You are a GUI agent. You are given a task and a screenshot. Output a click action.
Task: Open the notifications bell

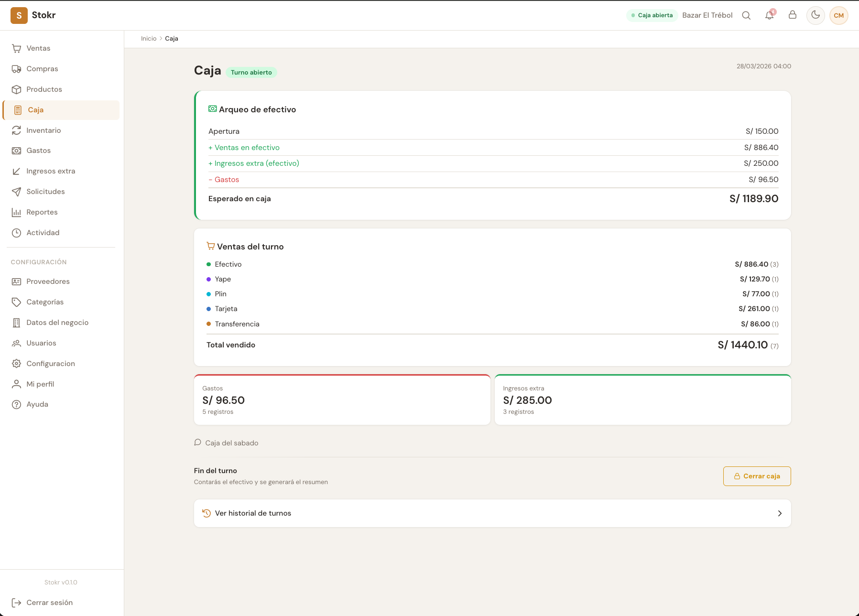click(769, 15)
